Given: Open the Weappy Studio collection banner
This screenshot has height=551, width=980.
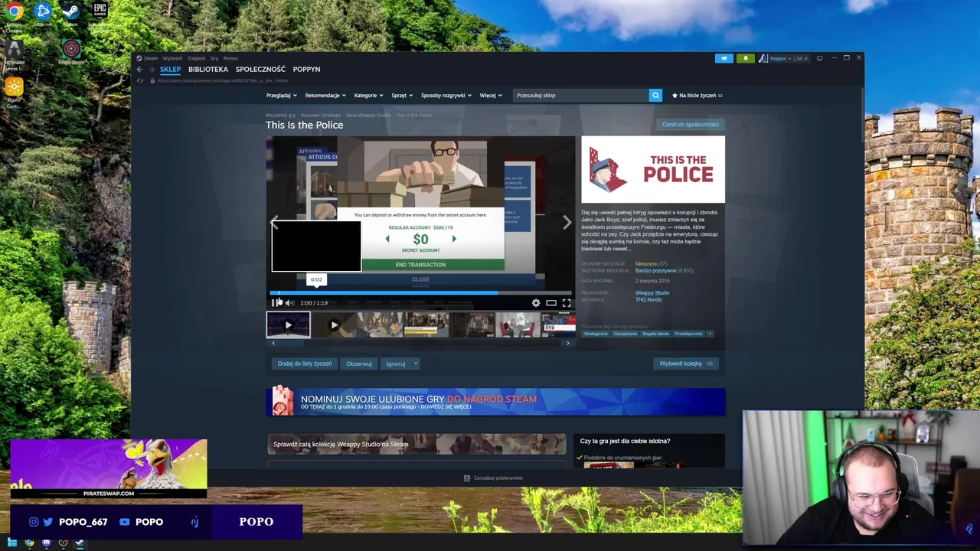Looking at the screenshot, I should [x=416, y=444].
